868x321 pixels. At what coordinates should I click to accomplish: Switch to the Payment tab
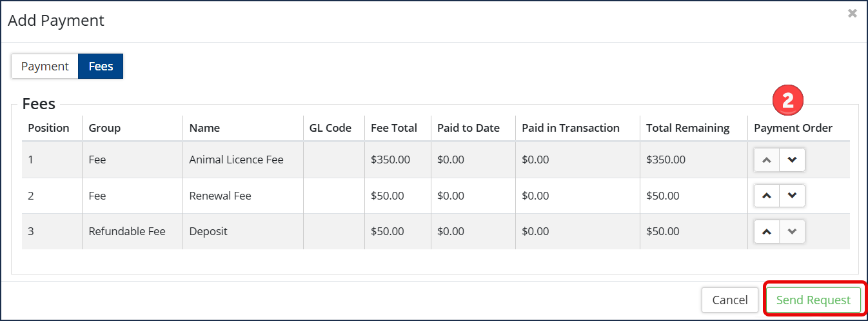(44, 67)
